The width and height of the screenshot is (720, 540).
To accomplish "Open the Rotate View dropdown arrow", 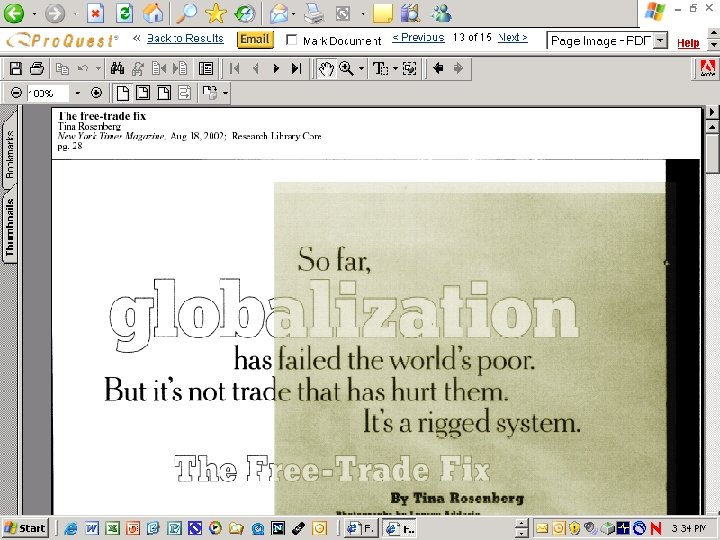I will [x=225, y=93].
